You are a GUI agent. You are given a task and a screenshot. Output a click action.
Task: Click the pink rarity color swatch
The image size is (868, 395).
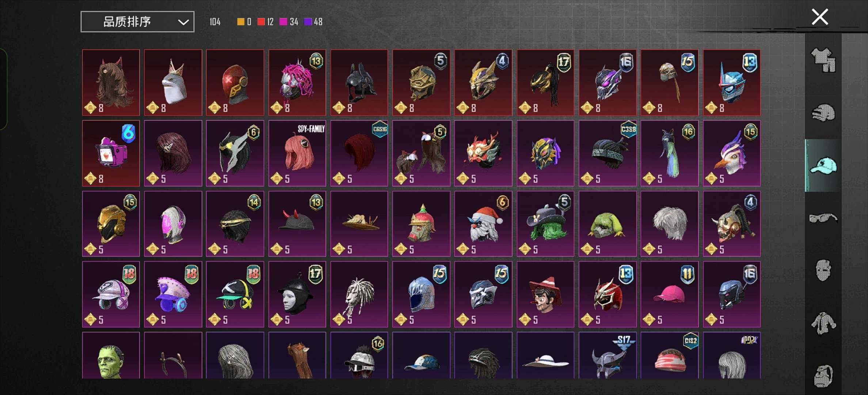[x=283, y=22]
